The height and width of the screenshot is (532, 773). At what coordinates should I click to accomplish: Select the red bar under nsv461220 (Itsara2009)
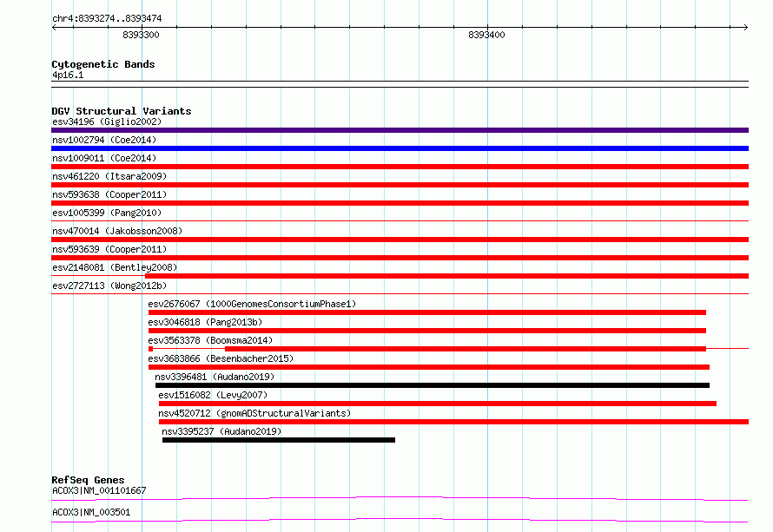(x=400, y=185)
